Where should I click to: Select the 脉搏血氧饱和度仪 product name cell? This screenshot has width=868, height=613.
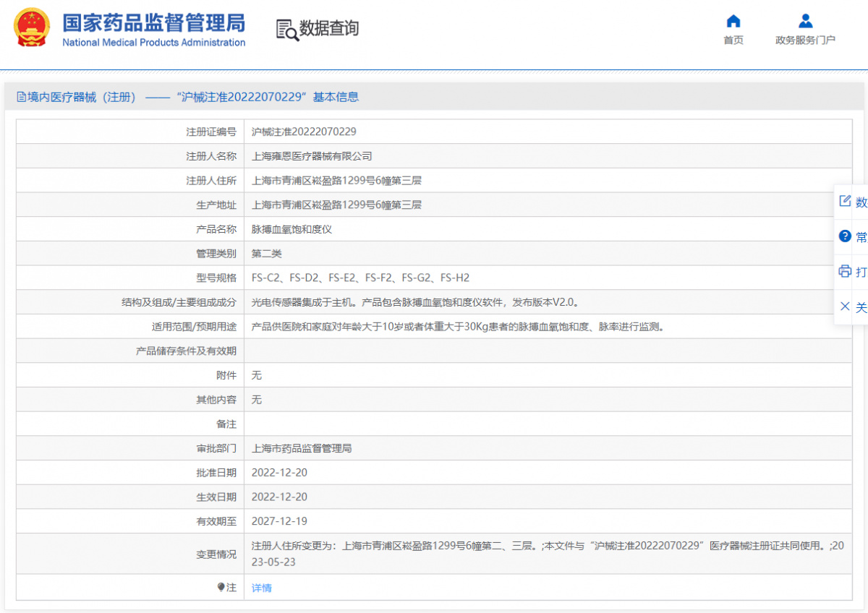click(x=289, y=228)
